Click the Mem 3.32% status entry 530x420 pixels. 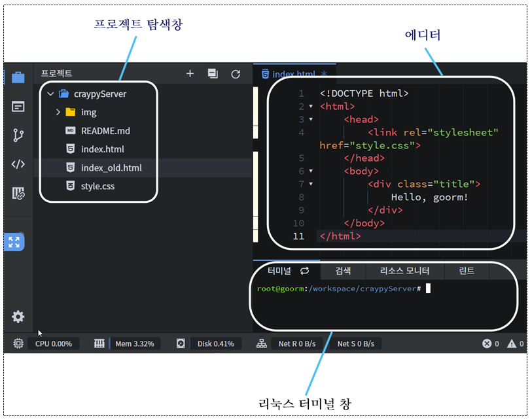point(135,343)
